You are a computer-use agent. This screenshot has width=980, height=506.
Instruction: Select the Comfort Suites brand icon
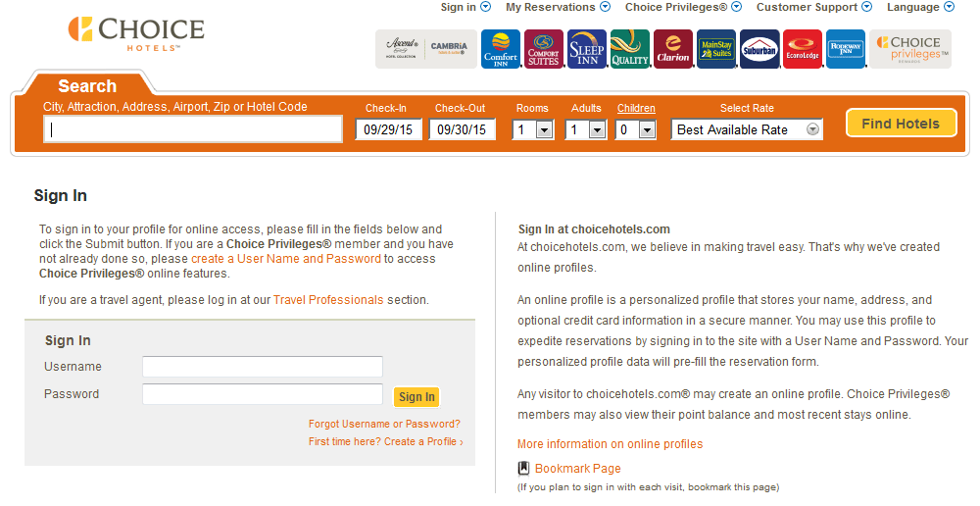click(x=544, y=49)
